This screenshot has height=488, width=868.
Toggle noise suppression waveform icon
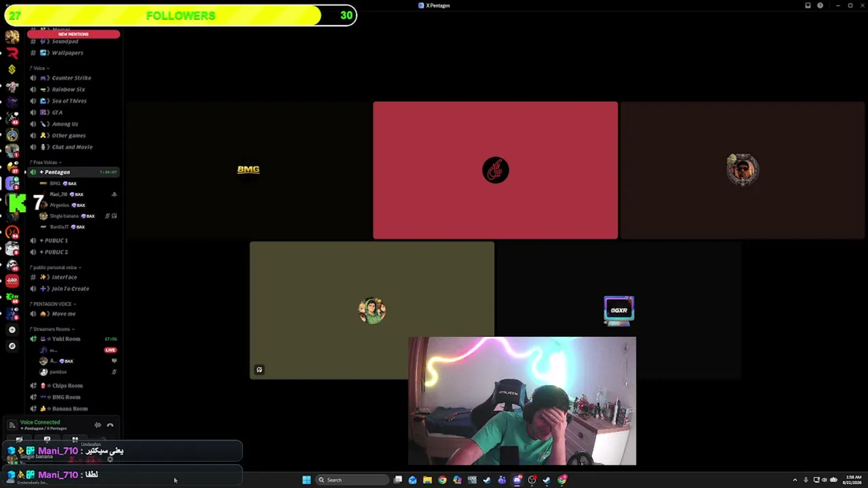pyautogui.click(x=98, y=425)
